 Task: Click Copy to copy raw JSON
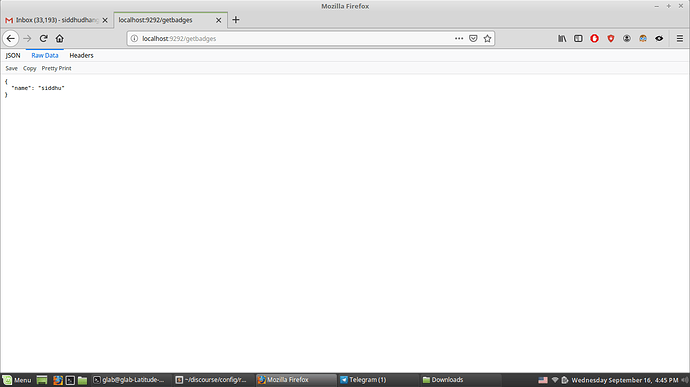[x=29, y=68]
